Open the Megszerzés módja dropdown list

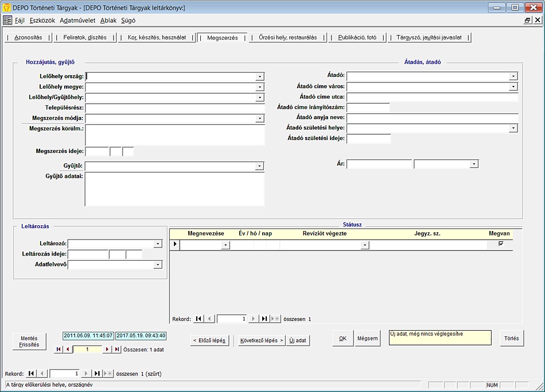(260, 119)
